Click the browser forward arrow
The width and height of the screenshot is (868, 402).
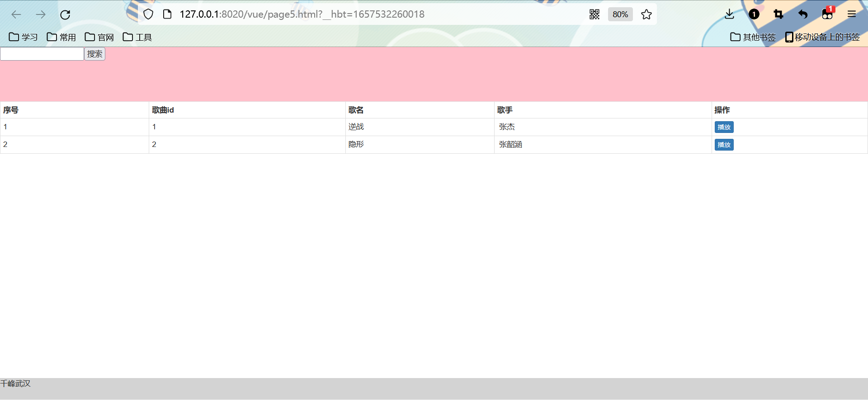pyautogui.click(x=41, y=14)
